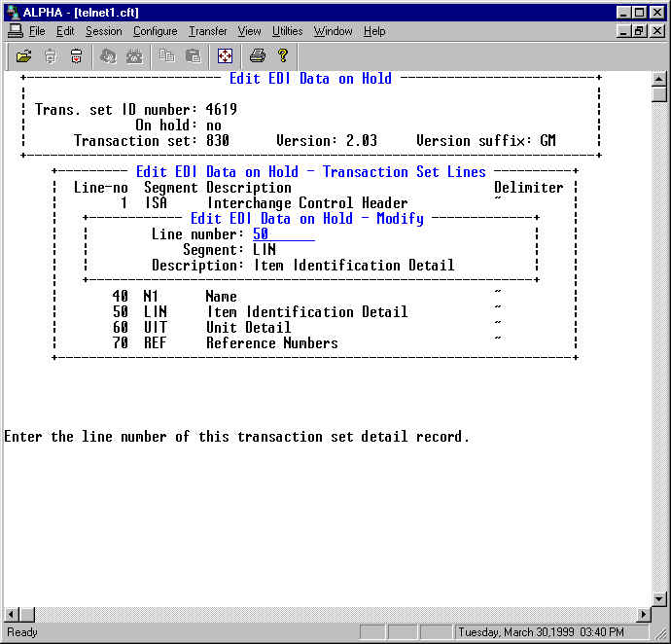Viewport: 671px width, 644px height.
Task: Click the telephone dial toolbar icon
Action: (134, 56)
